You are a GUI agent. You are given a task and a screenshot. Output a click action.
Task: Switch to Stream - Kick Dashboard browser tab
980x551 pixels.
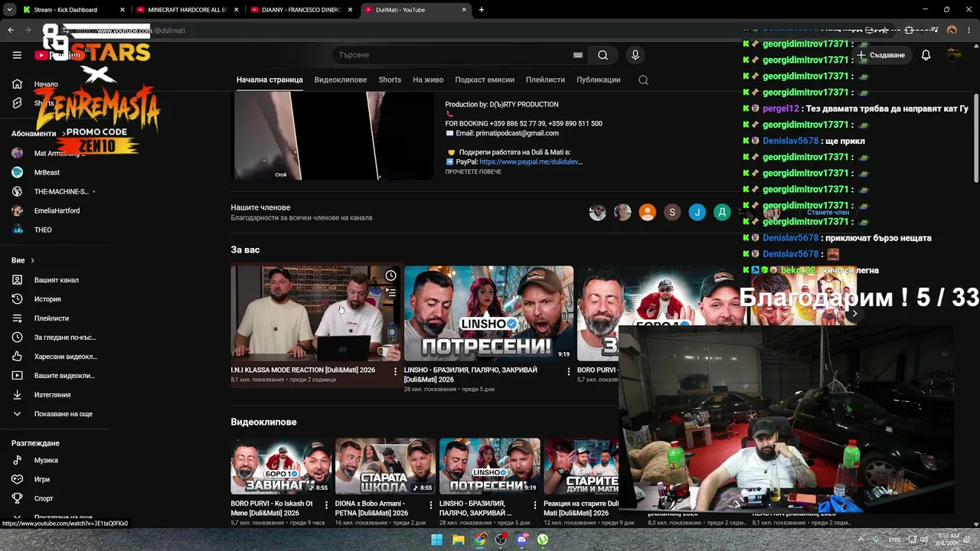pos(73,10)
